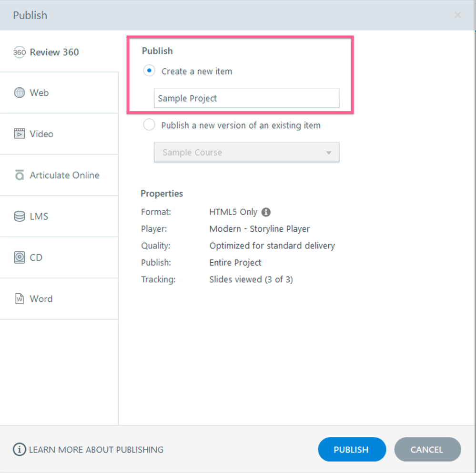Click the CD disc icon
This screenshot has height=473, width=476.
19,257
